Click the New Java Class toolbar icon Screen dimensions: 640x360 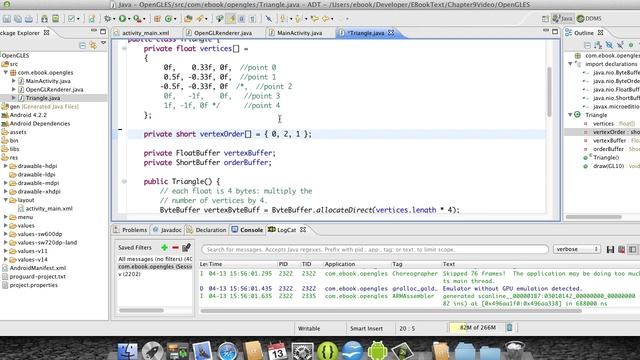[x=169, y=19]
